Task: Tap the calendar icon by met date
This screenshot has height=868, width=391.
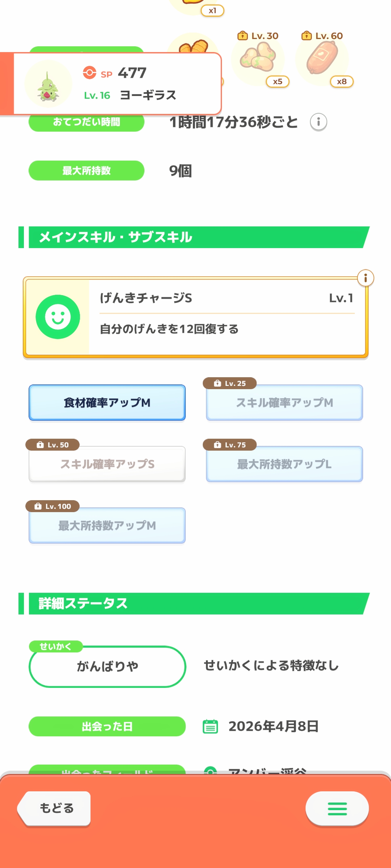Action: [x=210, y=726]
